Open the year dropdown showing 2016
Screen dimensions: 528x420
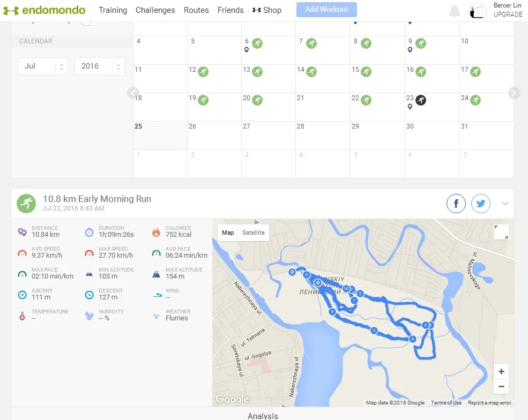pos(100,66)
